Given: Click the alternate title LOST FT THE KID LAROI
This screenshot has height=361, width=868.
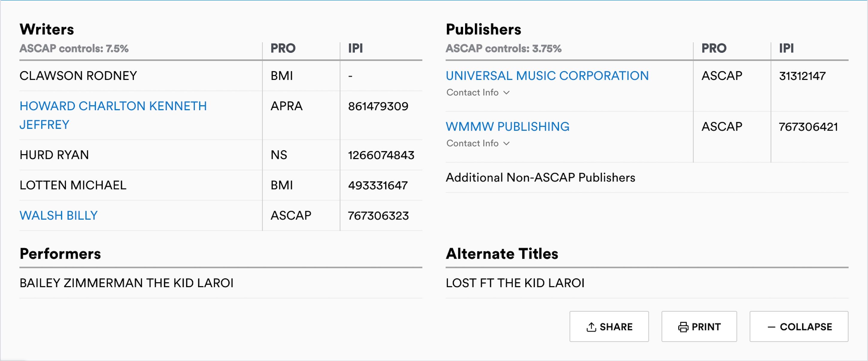Looking at the screenshot, I should pyautogui.click(x=515, y=283).
